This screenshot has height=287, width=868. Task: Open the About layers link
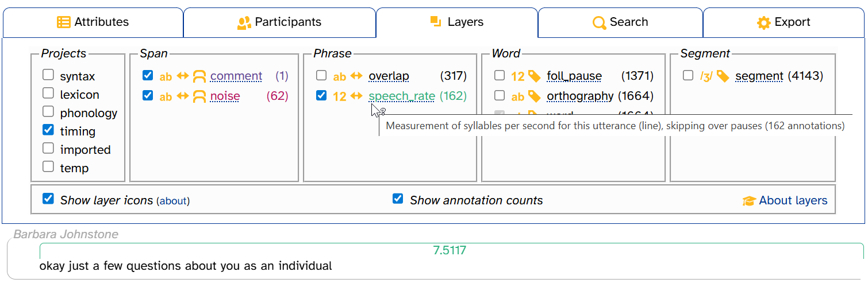pos(793,200)
